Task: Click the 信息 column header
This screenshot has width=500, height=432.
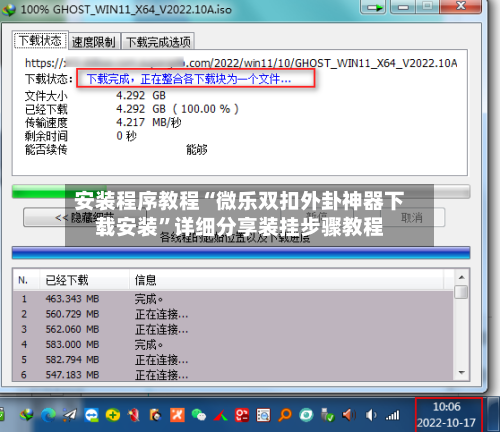Action: click(287, 280)
